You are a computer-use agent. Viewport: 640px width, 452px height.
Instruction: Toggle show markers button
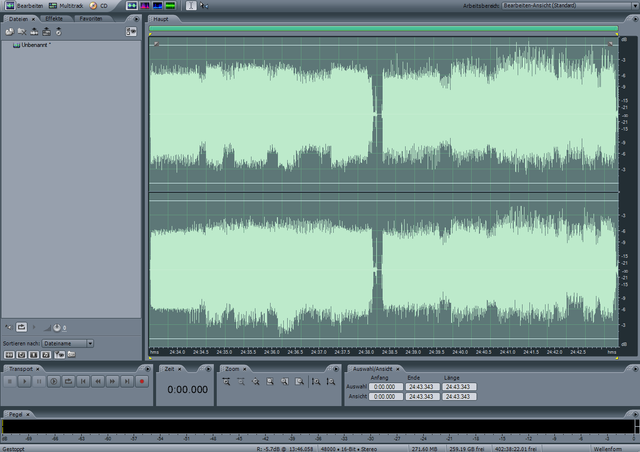[x=60, y=355]
